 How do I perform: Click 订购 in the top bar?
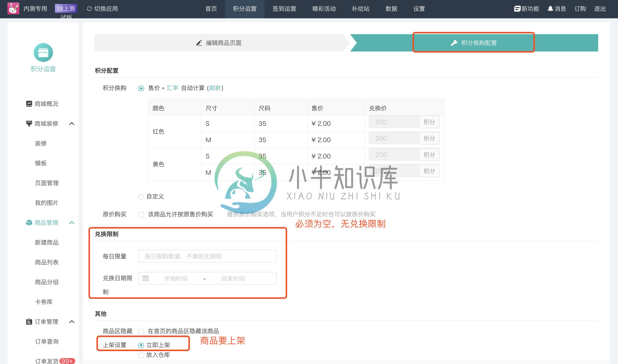[x=580, y=9]
